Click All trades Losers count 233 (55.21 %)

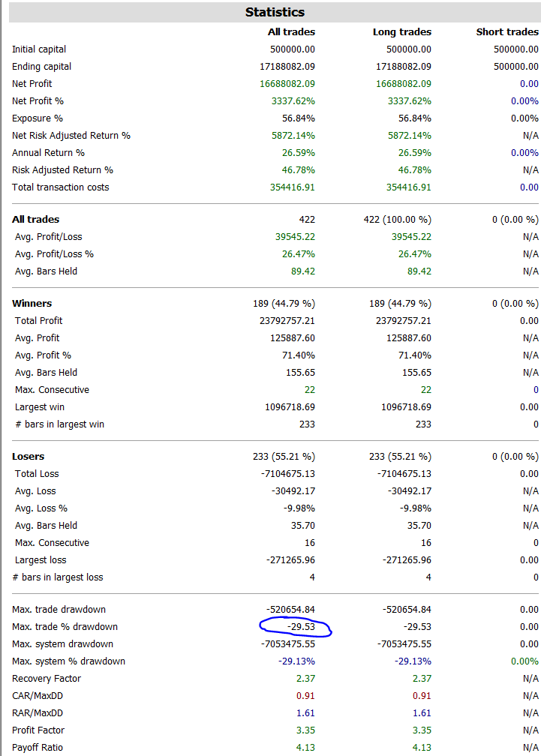(284, 456)
